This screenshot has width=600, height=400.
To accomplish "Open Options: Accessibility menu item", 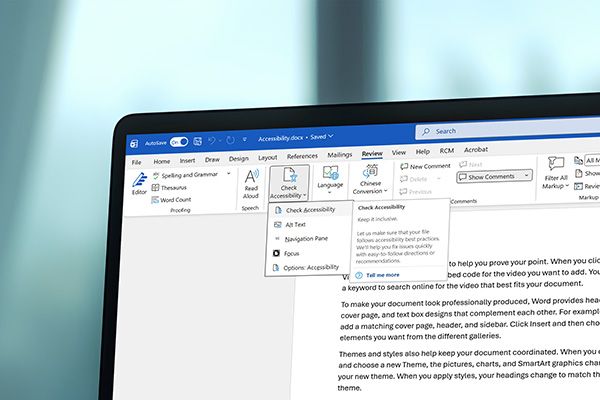I will tap(312, 267).
